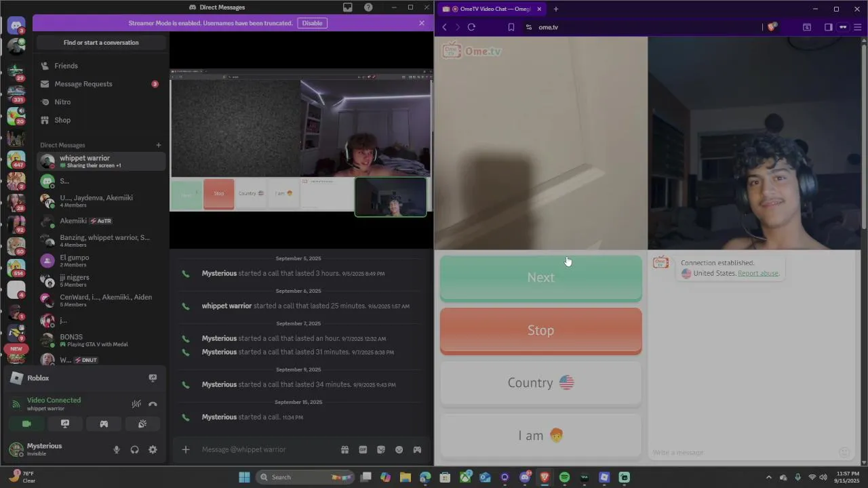The image size is (868, 488).
Task: Open the attachment plus button in message box
Action: pyautogui.click(x=186, y=449)
